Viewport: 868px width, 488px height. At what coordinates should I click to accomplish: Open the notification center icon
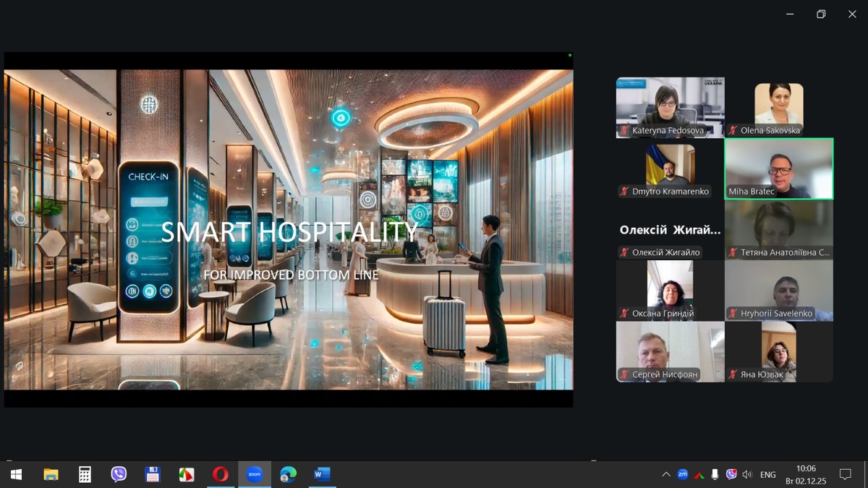click(845, 474)
